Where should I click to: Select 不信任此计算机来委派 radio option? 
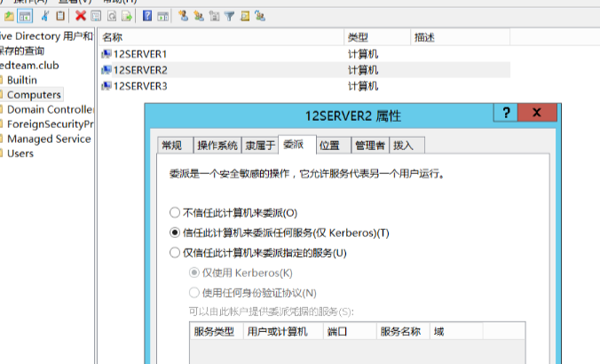tap(174, 213)
